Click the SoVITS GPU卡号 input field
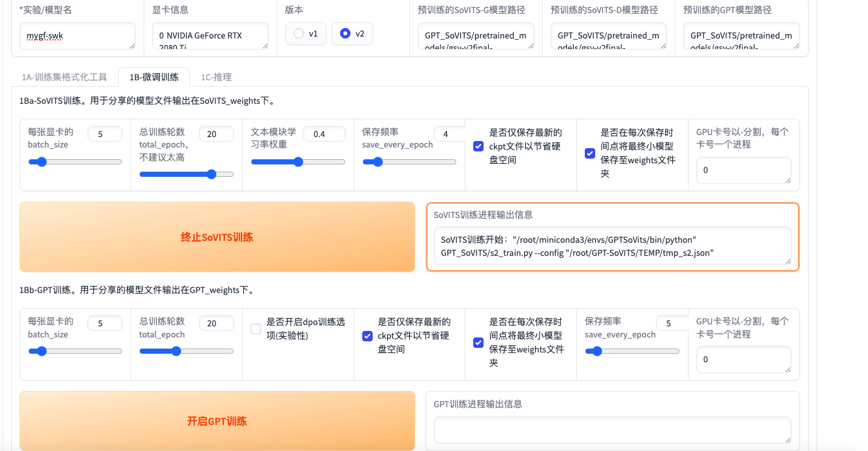The width and height of the screenshot is (868, 451). click(743, 170)
